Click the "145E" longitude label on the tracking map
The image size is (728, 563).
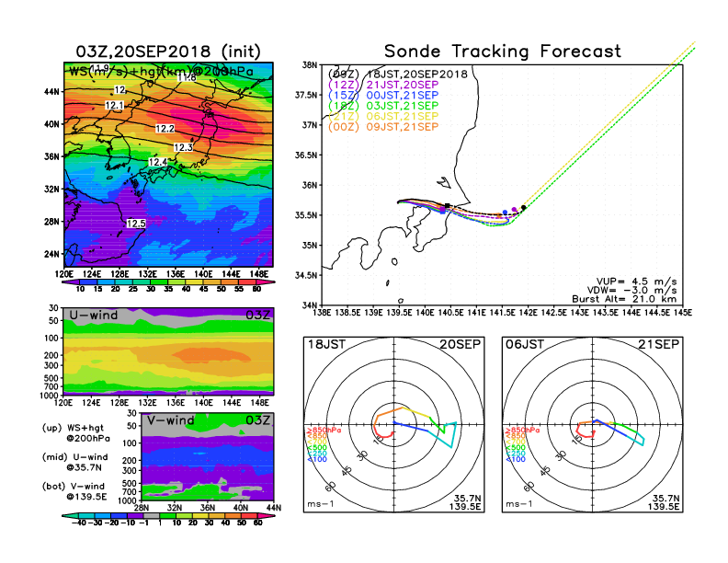point(682,313)
